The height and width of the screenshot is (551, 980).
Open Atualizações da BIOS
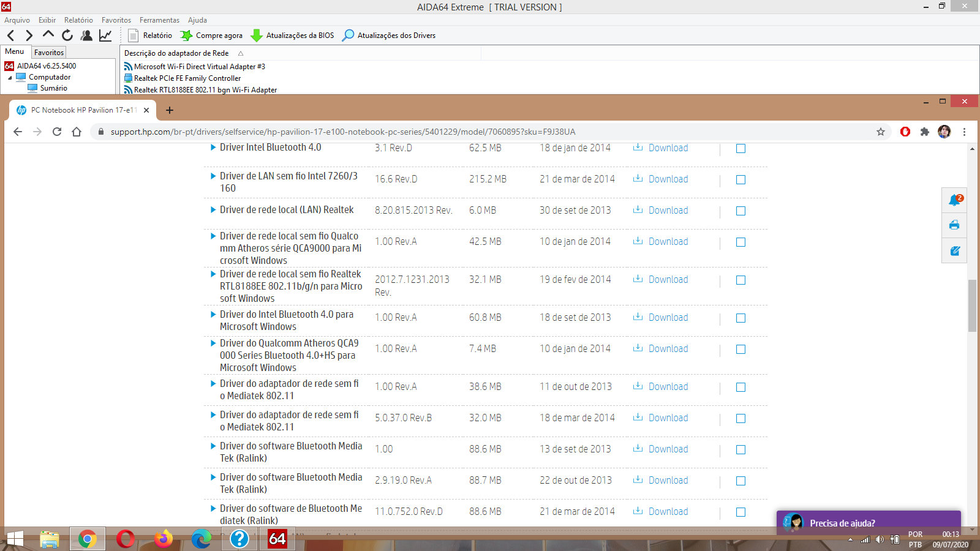pyautogui.click(x=293, y=36)
